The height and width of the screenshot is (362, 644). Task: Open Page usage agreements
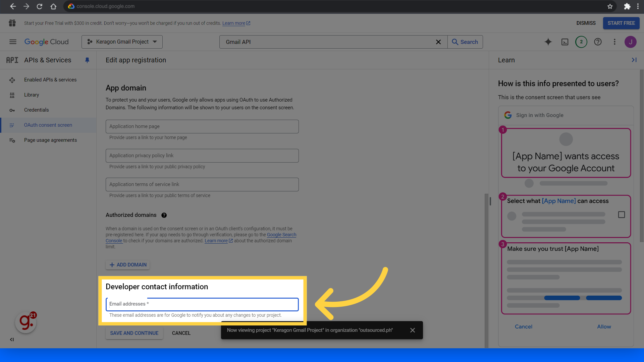[50, 140]
